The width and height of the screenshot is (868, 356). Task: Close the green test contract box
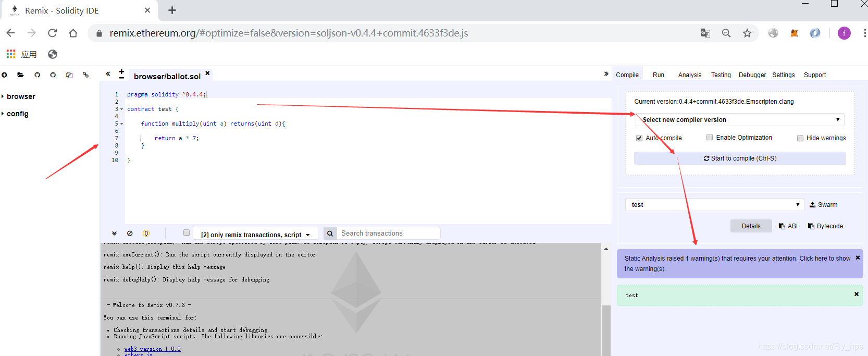[x=856, y=294]
